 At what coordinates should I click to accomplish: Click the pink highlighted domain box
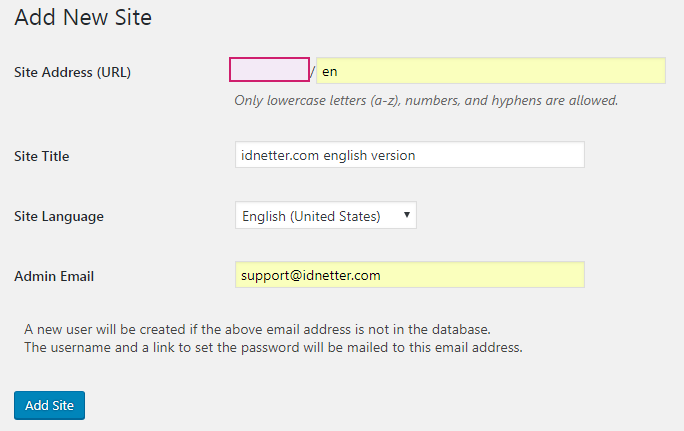(x=269, y=69)
